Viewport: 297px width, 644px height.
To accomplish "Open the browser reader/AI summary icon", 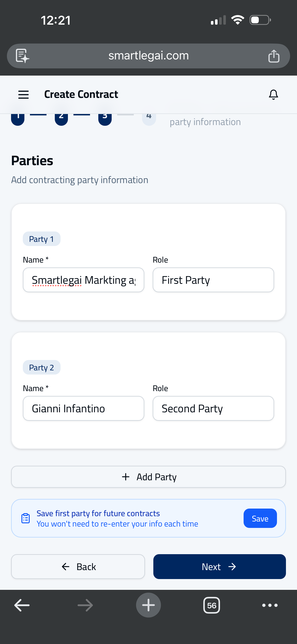I will coord(23,56).
